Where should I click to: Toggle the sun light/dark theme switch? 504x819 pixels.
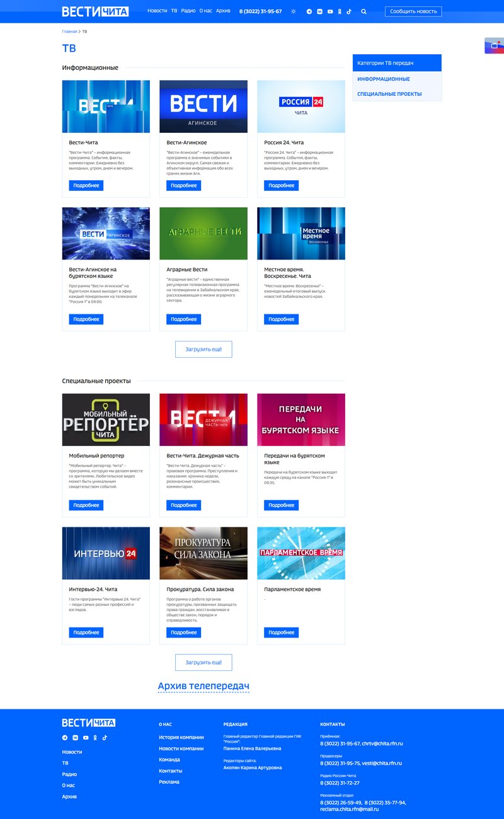(293, 11)
